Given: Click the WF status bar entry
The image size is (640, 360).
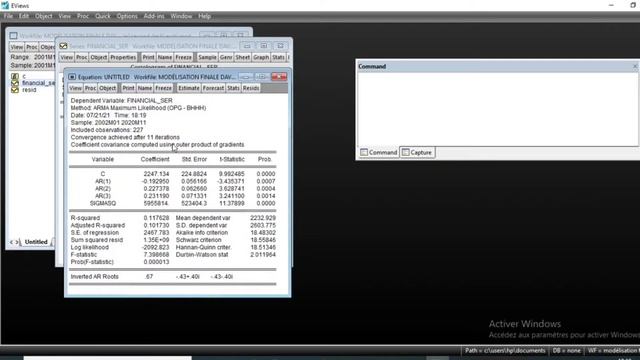Looking at the screenshot, I should pos(613,351).
